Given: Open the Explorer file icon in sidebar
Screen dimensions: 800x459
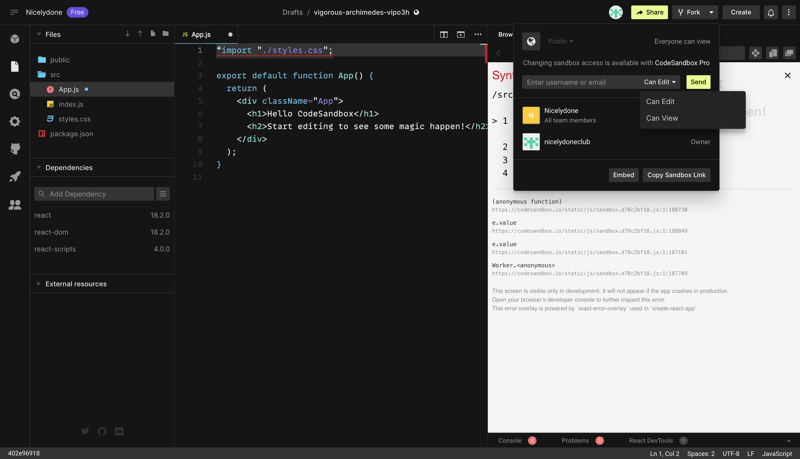Looking at the screenshot, I should point(15,66).
